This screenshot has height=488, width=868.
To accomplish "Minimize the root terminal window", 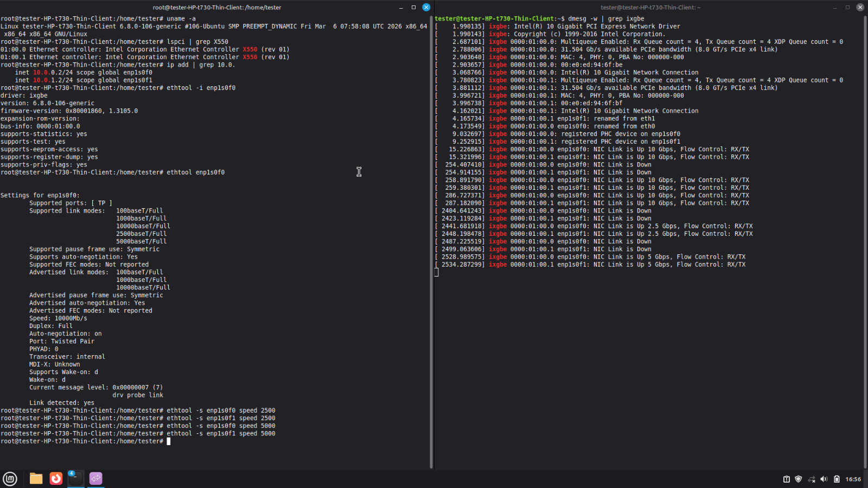I will (401, 7).
